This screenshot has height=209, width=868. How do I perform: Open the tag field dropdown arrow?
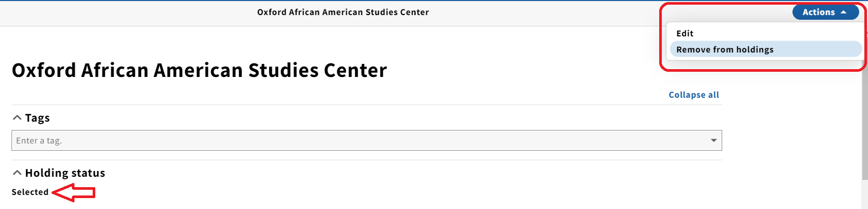coord(713,140)
